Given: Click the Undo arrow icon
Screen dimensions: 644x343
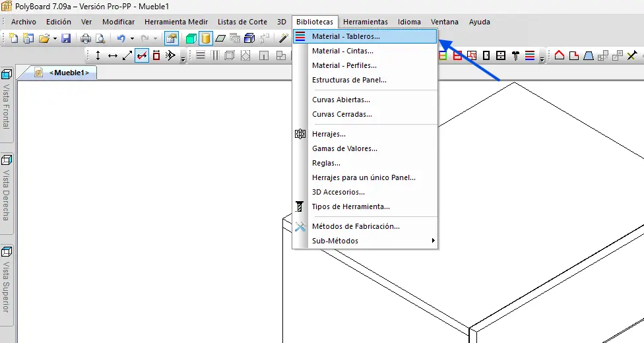Looking at the screenshot, I should tap(121, 38).
